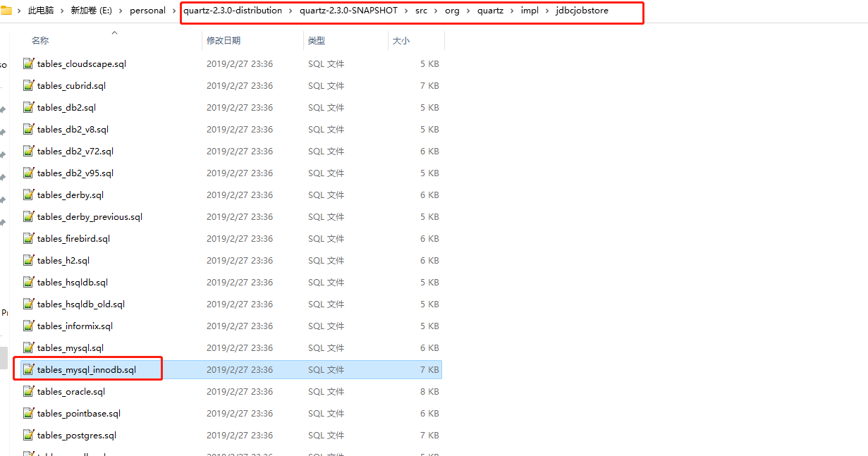Open quartz-2.3.0-distribution breadcrumb segment
The height and width of the screenshot is (456, 868).
click(x=233, y=11)
